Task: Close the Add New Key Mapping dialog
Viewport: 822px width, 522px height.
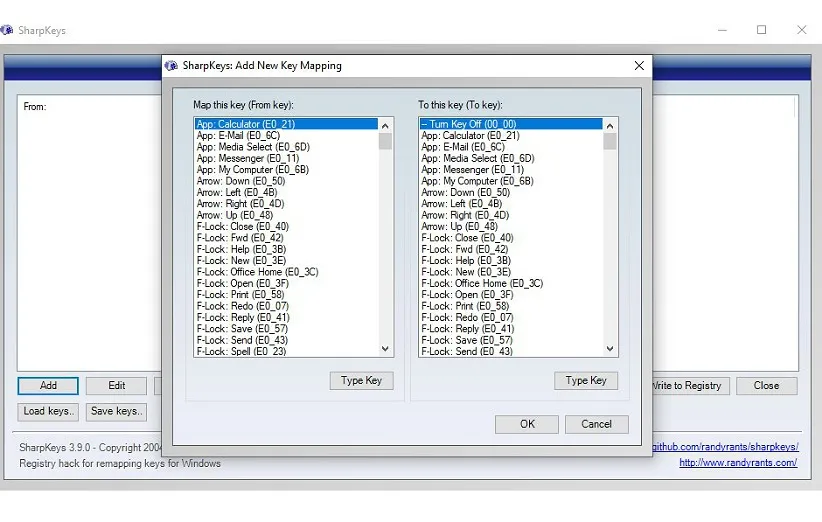Action: pos(639,66)
